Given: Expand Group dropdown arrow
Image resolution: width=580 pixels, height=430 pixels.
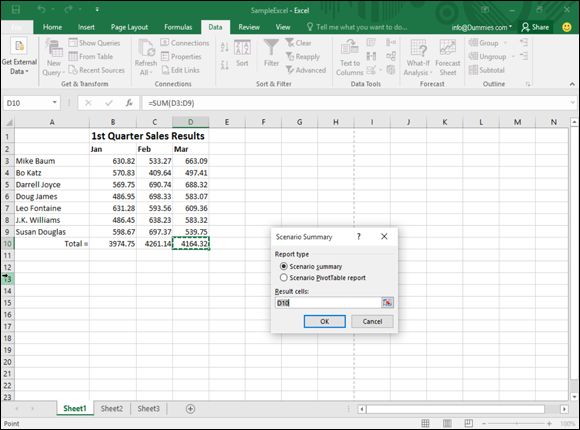Looking at the screenshot, I should pyautogui.click(x=505, y=43).
